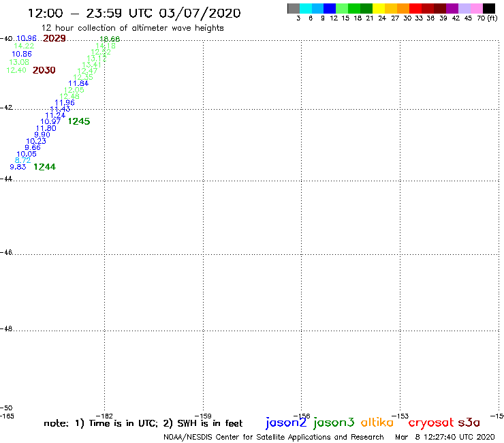Image resolution: width=504 pixels, height=443 pixels.
Task: Click the orange swatch in the color scale
Action: point(403,8)
